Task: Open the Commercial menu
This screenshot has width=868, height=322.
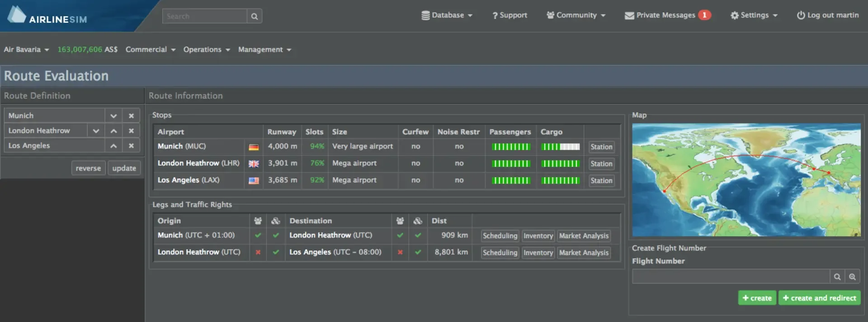Action: 150,49
